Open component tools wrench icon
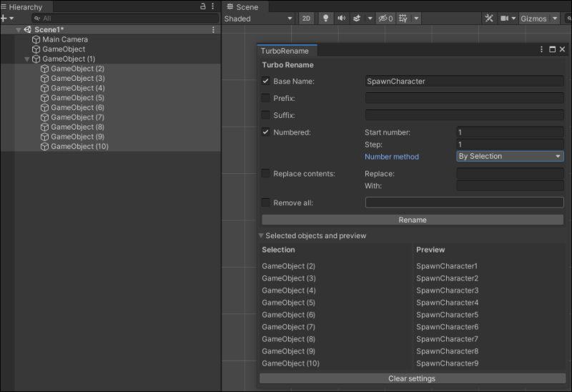572x392 pixels. (x=489, y=19)
